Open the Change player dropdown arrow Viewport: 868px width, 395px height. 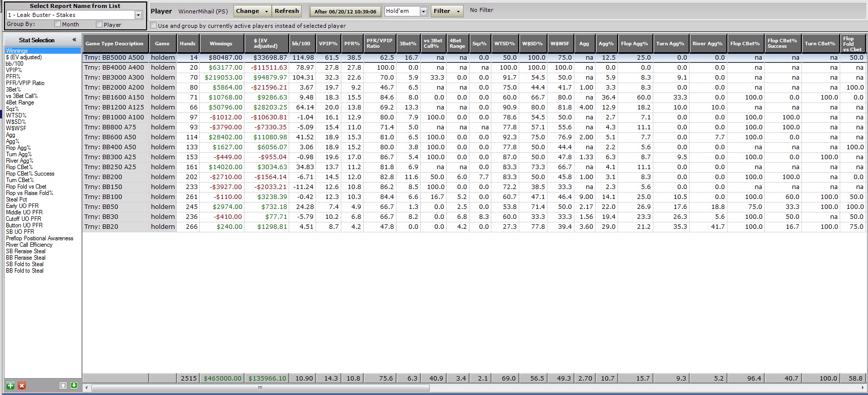click(267, 11)
